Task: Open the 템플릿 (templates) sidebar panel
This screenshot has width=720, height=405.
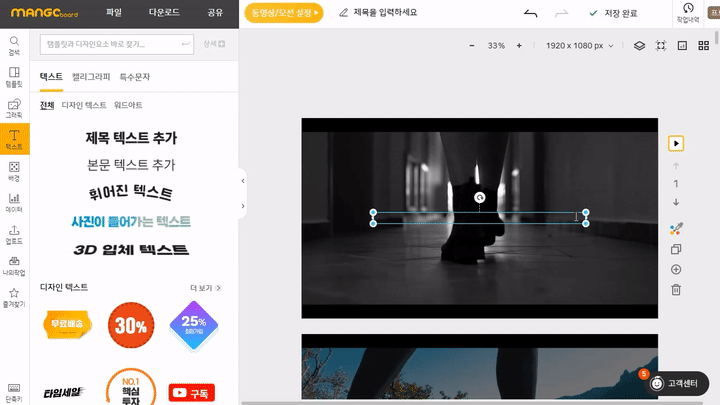Action: click(14, 77)
